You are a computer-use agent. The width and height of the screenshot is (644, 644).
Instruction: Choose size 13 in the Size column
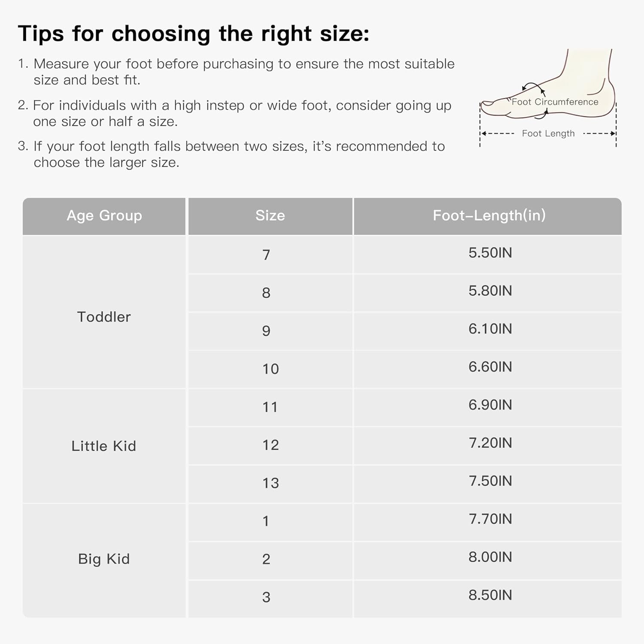point(270,483)
